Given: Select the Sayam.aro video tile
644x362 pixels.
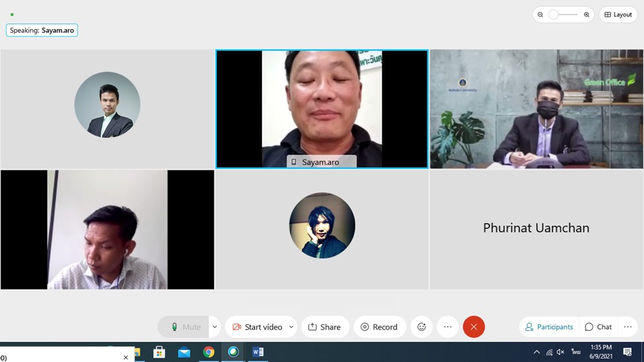Looking at the screenshot, I should (x=322, y=109).
